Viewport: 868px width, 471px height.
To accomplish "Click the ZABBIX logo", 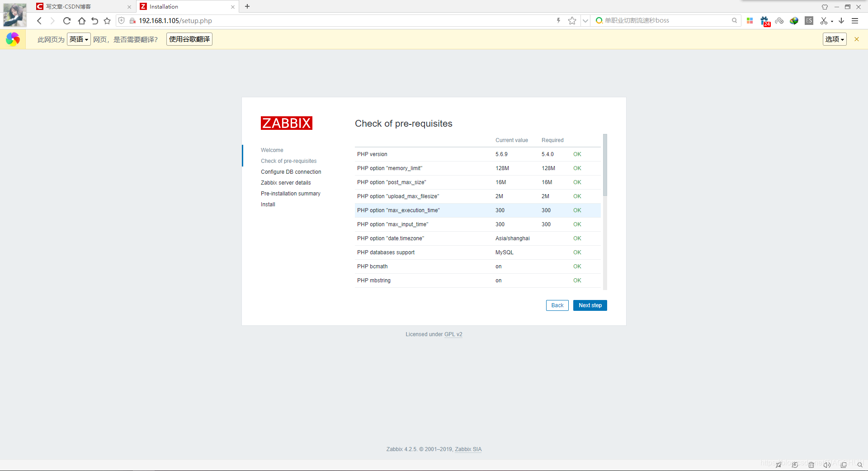I will pyautogui.click(x=287, y=123).
